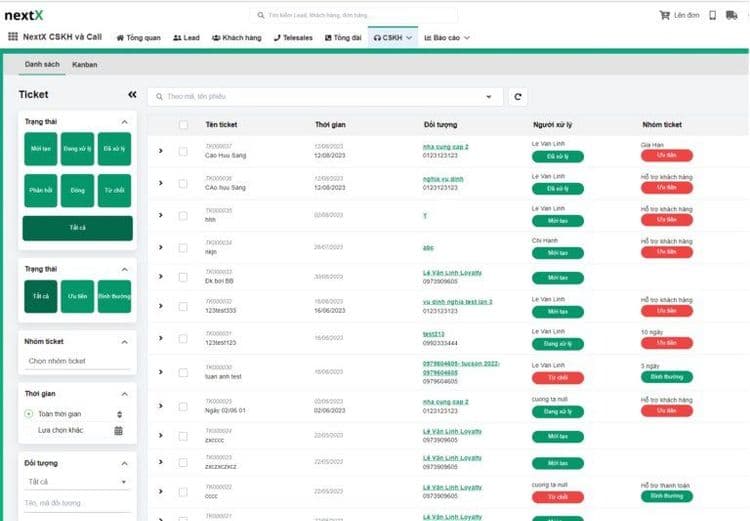750x521 pixels.
Task: Collapse the Ticket sidebar with double-arrow icon
Action: click(132, 95)
